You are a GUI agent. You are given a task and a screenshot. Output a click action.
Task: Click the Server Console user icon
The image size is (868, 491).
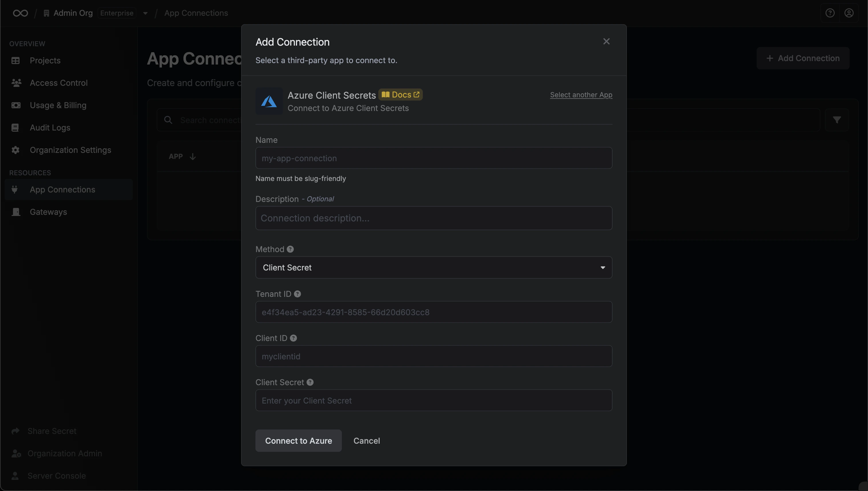(x=15, y=476)
